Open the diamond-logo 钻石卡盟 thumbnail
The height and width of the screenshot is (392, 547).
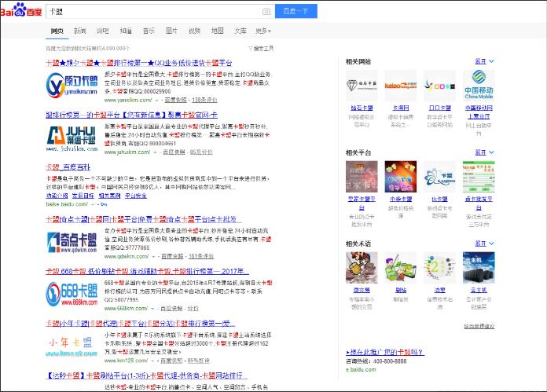pos(362,86)
